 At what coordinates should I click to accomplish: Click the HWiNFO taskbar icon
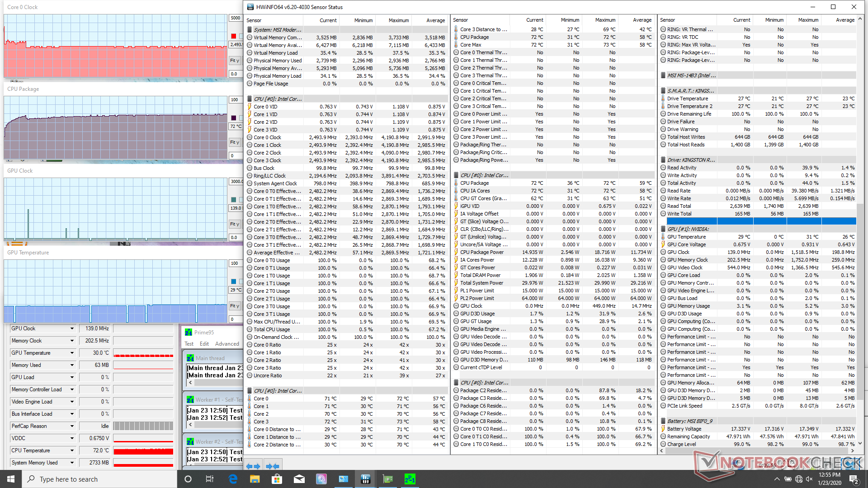365,479
